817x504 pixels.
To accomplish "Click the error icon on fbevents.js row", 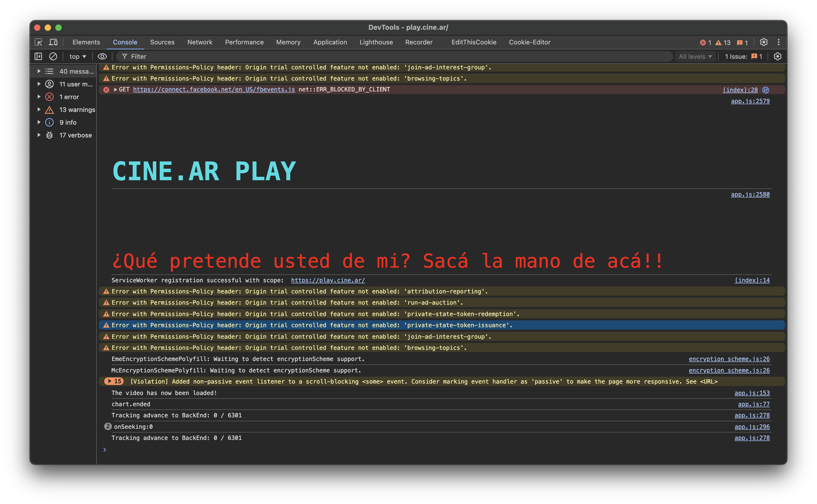I will 106,90.
